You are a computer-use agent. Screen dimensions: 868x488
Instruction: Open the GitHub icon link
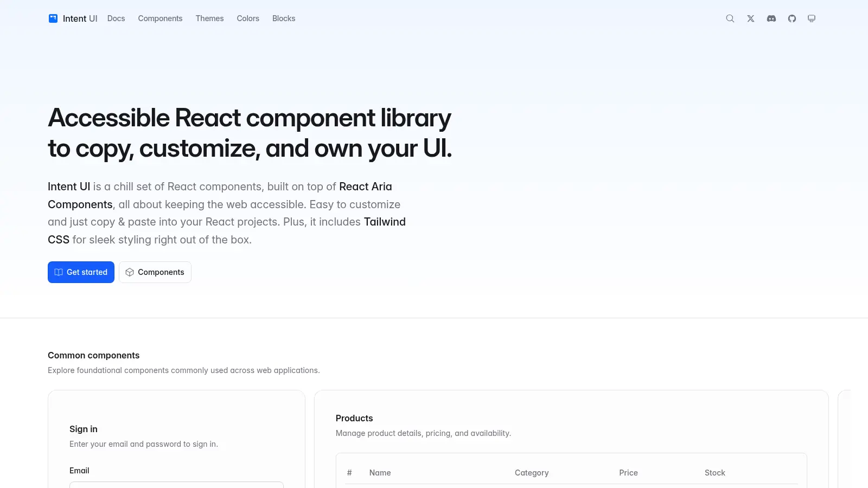[x=792, y=18]
